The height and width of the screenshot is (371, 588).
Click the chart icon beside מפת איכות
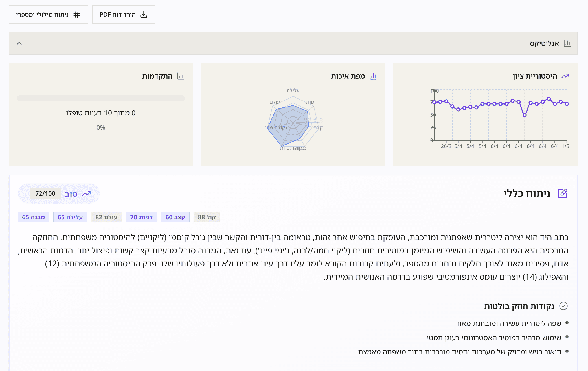point(373,76)
